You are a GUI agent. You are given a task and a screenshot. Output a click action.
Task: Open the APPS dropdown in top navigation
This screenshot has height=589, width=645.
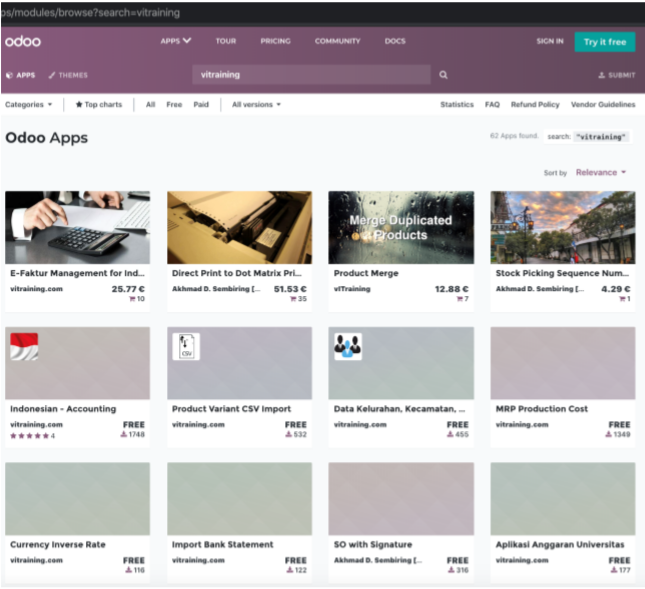click(176, 41)
